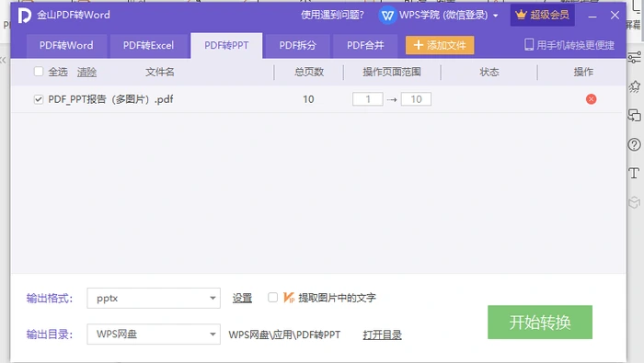The height and width of the screenshot is (363, 644).
Task: Click the 总页数 column header
Action: coord(309,73)
